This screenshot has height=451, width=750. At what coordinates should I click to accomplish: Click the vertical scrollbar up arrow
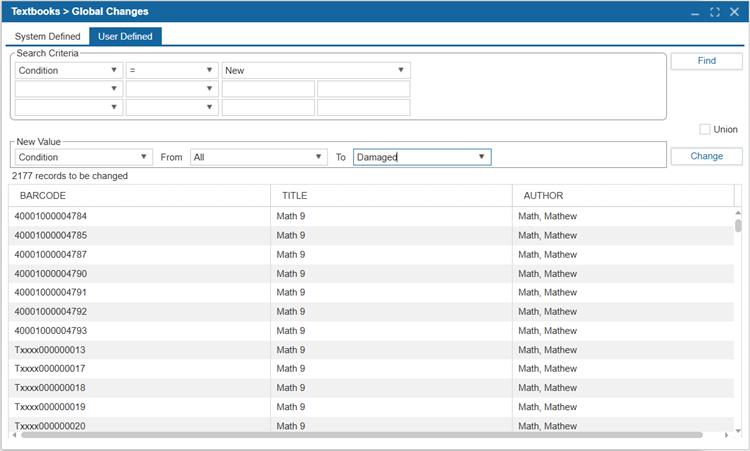738,213
